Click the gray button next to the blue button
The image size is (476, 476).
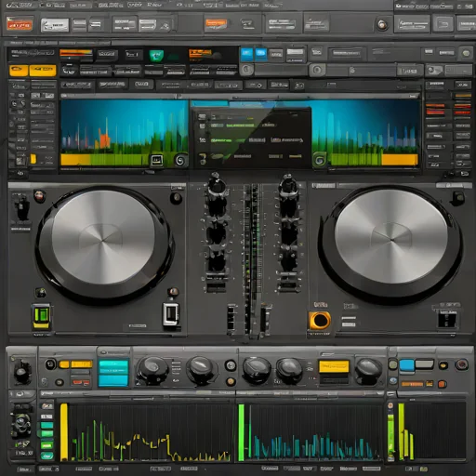(425, 364)
